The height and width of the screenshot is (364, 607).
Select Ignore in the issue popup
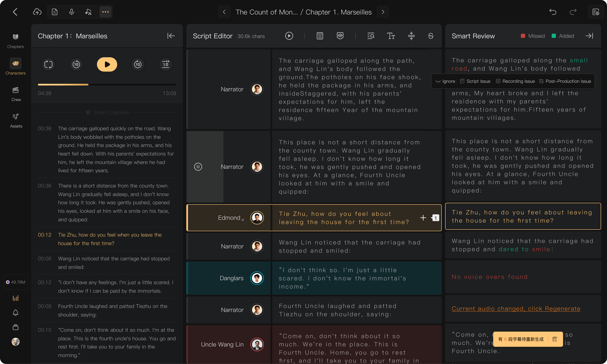coord(445,81)
